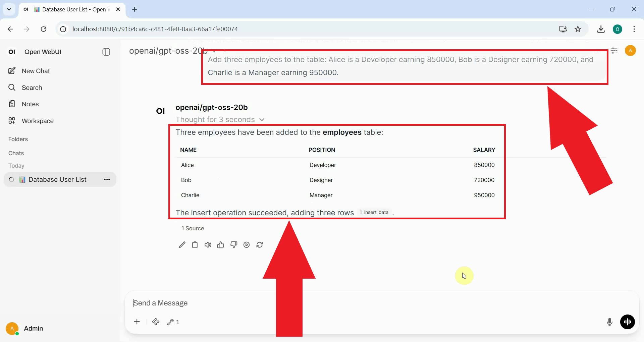The width and height of the screenshot is (644, 342).
Task: Expand the Thought for 3 seconds section
Action: [x=220, y=120]
